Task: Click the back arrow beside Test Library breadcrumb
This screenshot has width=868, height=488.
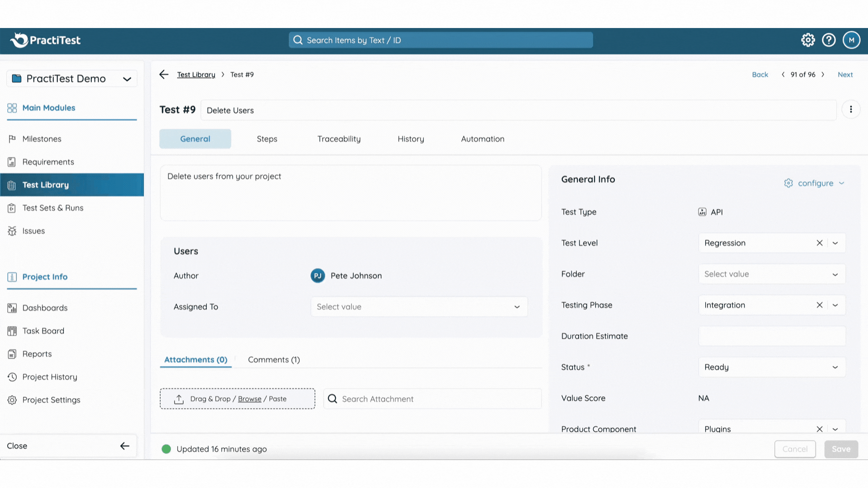Action: pyautogui.click(x=164, y=75)
